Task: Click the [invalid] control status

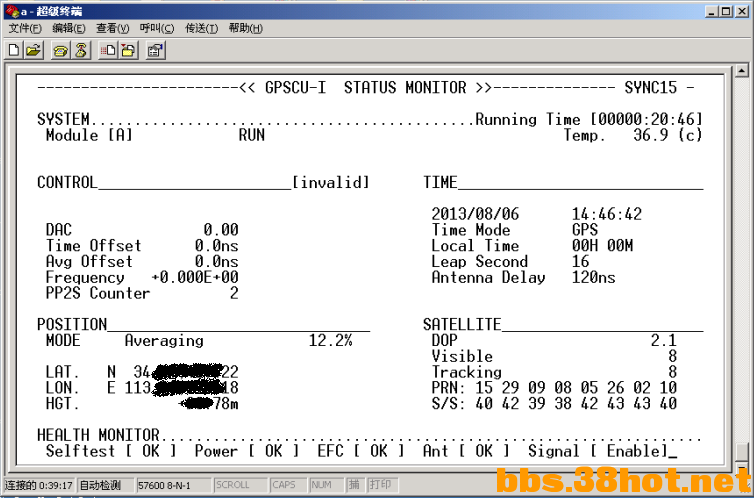Action: [x=330, y=183]
